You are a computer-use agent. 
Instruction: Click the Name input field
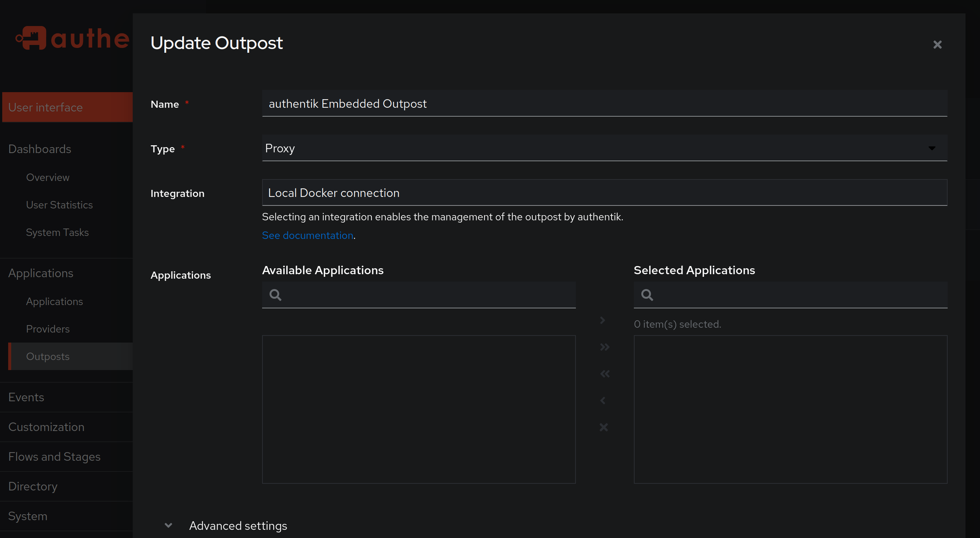(605, 103)
